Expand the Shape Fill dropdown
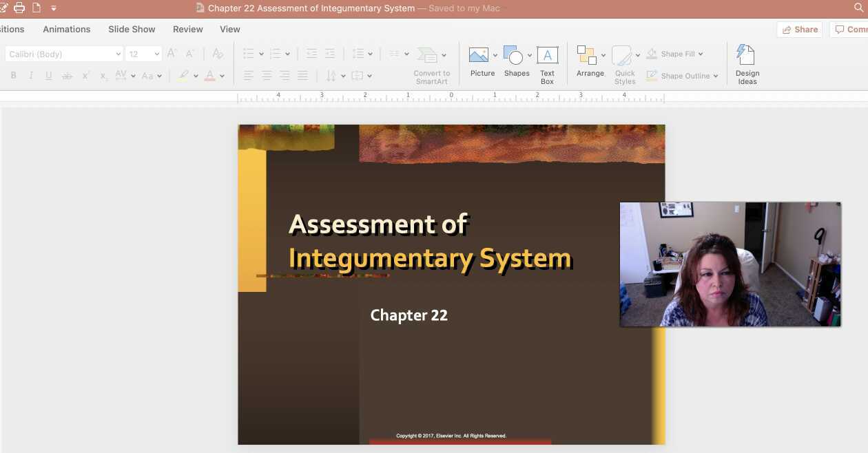The width and height of the screenshot is (868, 453). (701, 54)
